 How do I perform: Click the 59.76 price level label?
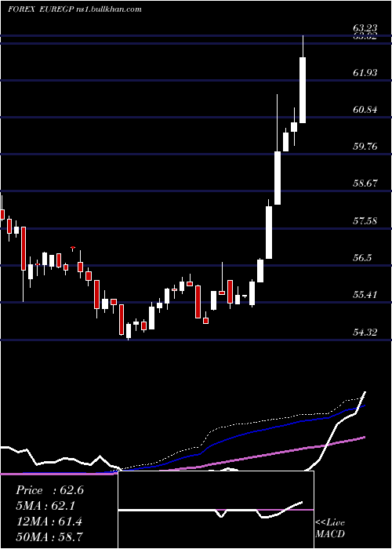tap(365, 147)
